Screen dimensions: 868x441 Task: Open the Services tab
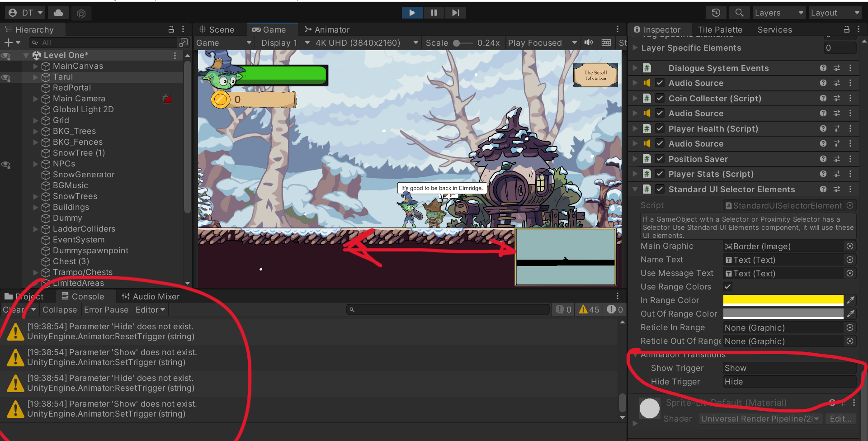click(x=774, y=29)
